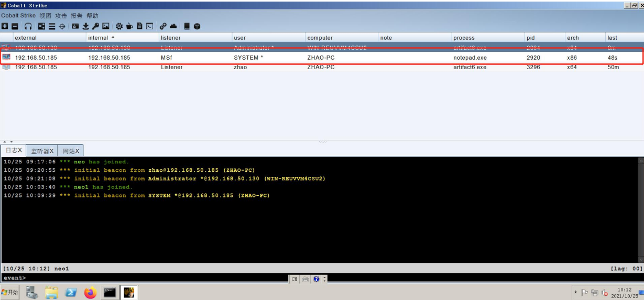This screenshot has width=644, height=300.
Task: Sort sessions by computer column header
Action: (x=342, y=38)
